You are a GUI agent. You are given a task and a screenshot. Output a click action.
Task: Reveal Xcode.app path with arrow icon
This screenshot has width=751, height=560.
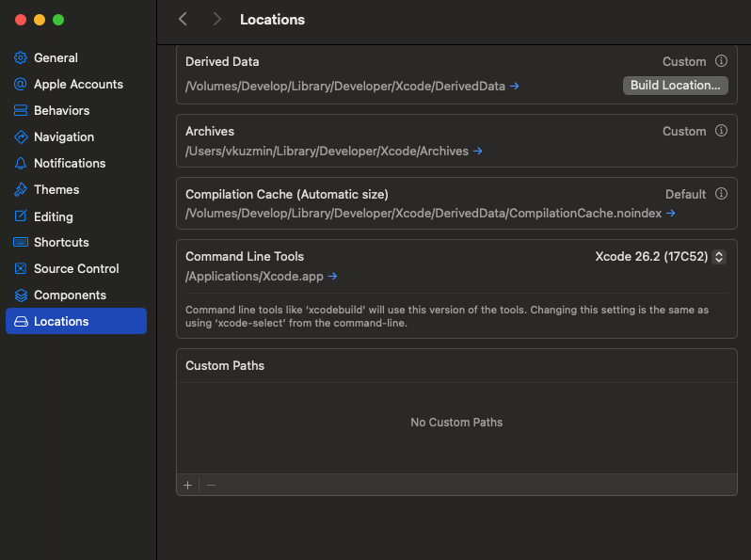(332, 277)
